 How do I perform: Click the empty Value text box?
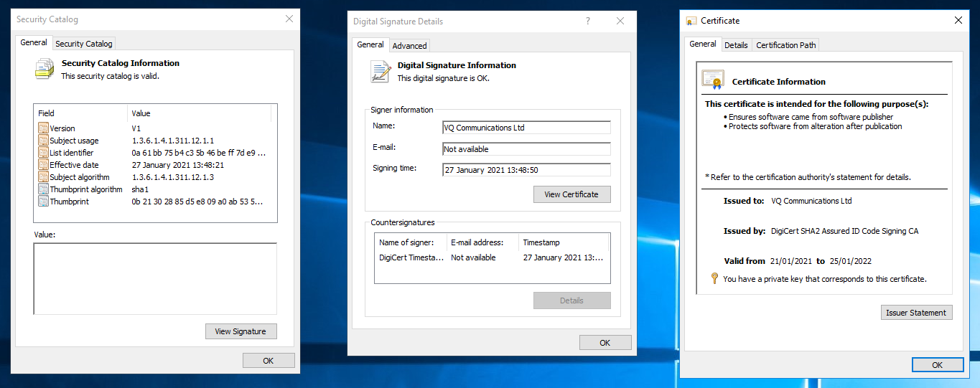tap(155, 278)
